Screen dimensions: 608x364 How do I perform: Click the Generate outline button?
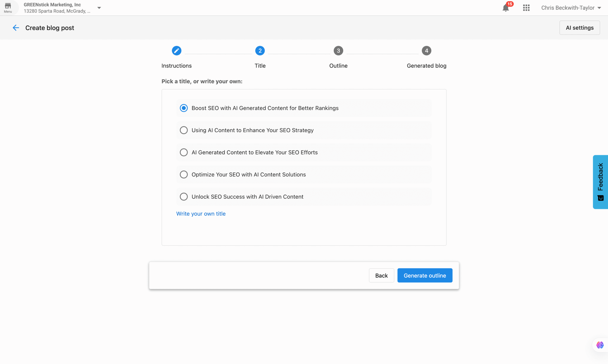coord(425,275)
